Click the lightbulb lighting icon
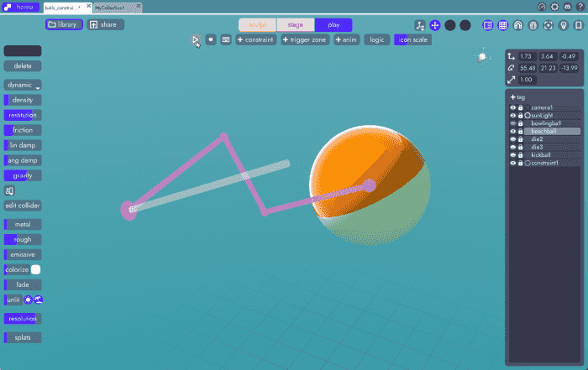 pos(563,25)
